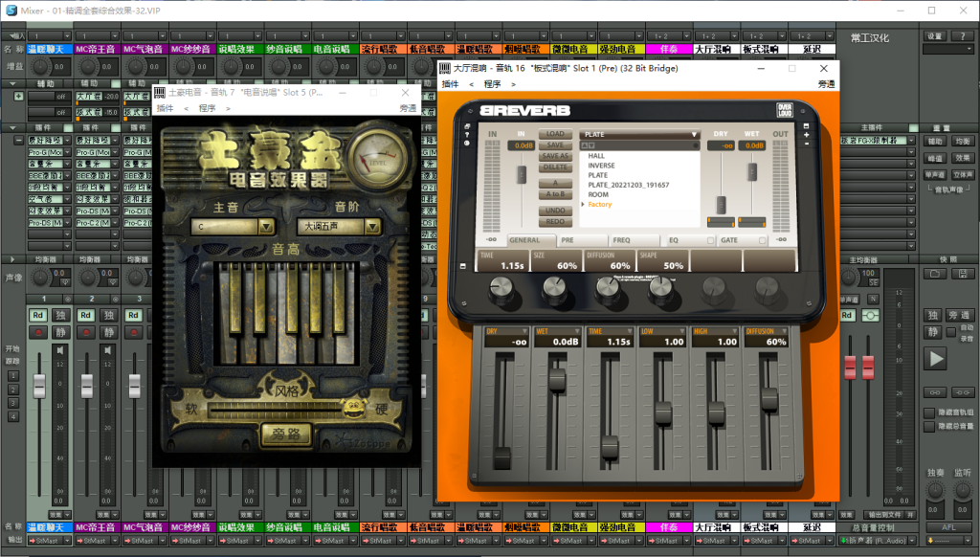The image size is (980, 557).
Task: Click record-arm button on channel 1
Action: (x=38, y=332)
